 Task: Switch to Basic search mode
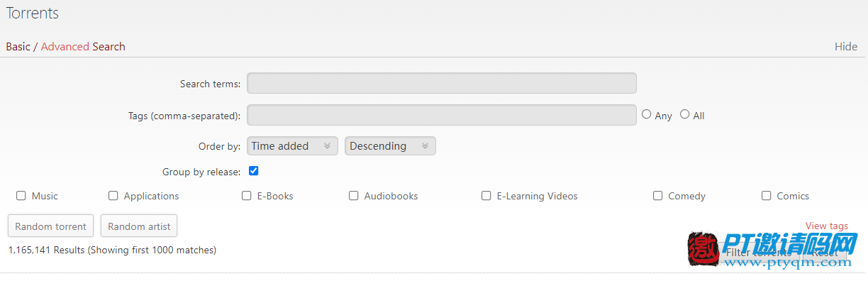click(x=18, y=47)
